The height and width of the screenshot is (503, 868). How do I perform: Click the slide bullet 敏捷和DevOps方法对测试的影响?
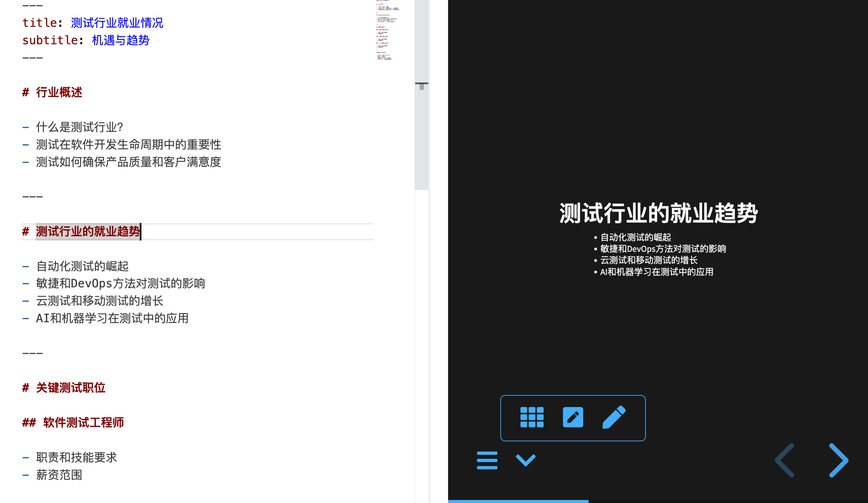pos(663,249)
